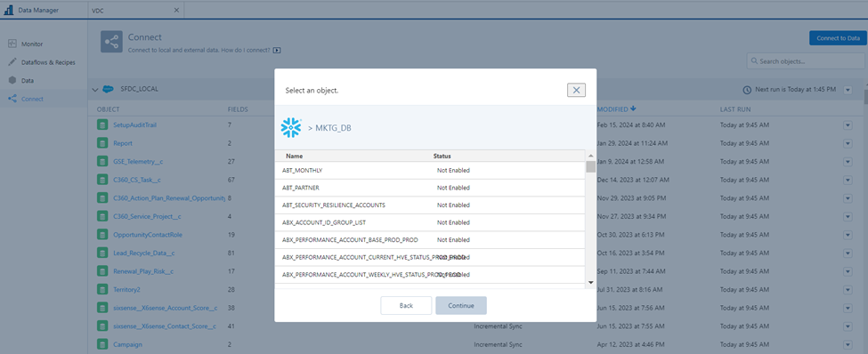Open the Report object link

(123, 143)
